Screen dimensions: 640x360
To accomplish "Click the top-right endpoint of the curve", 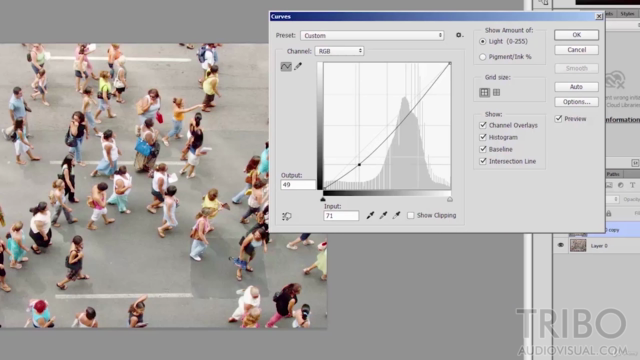I will (450, 63).
